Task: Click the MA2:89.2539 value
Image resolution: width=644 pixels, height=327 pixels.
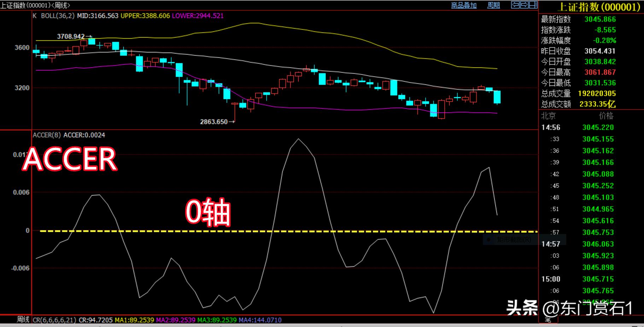Action: 176,320
